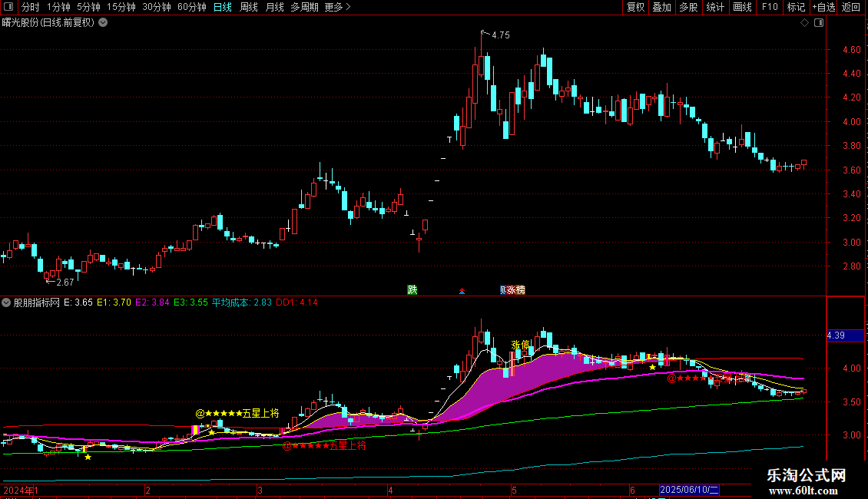Open dropdown beside 曙光股份 chart title

click(103, 23)
